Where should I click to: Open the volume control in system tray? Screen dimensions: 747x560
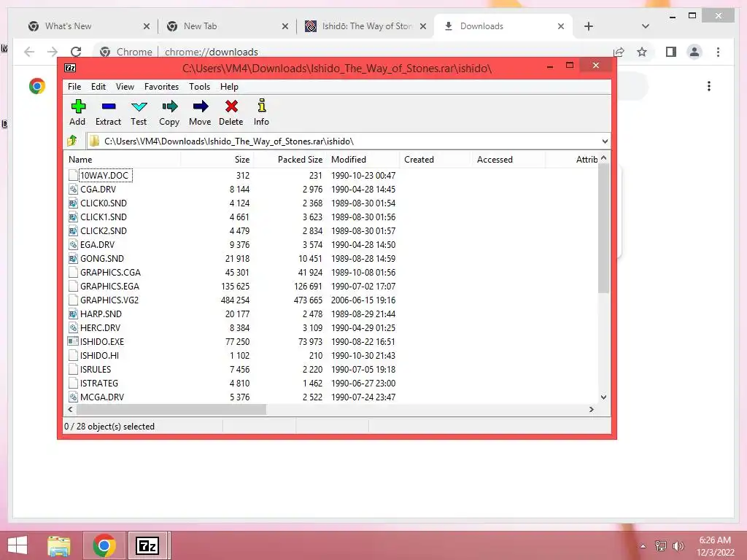[678, 546]
